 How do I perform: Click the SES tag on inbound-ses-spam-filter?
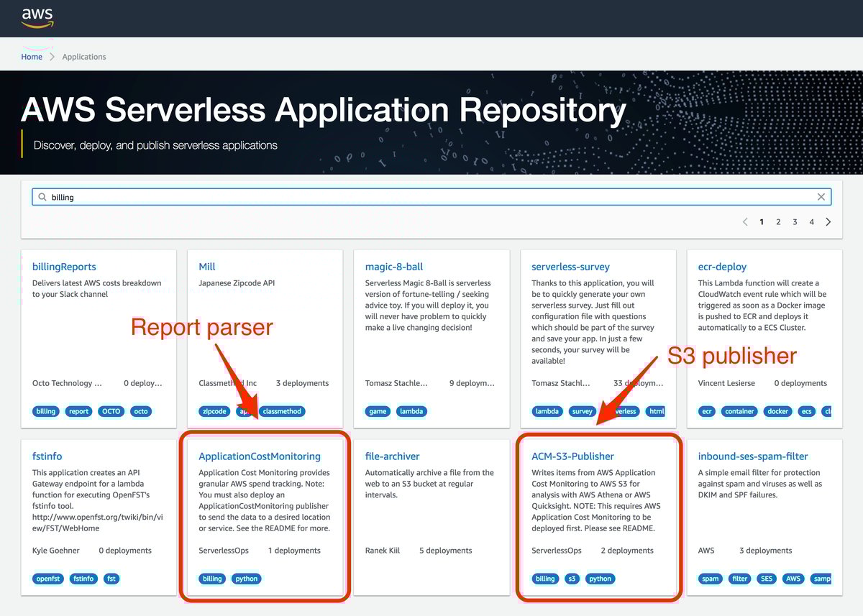[x=766, y=578]
